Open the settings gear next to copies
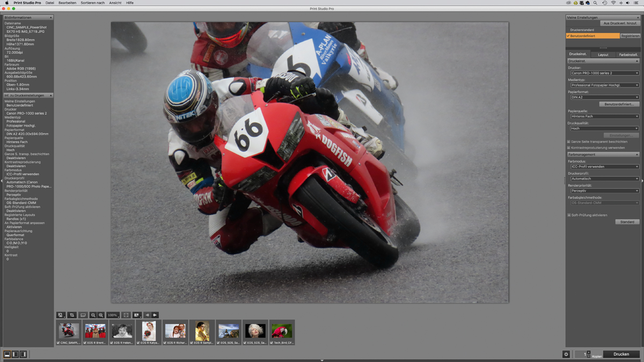 (566, 354)
